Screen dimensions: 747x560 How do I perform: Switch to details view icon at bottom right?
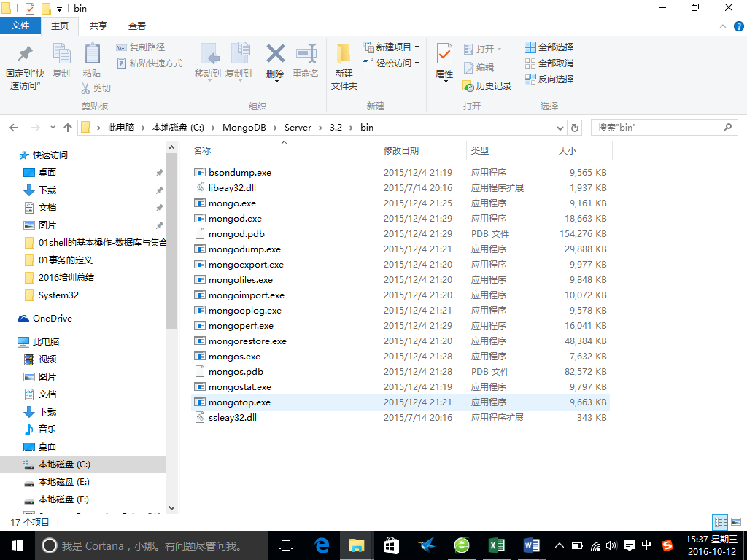720,522
